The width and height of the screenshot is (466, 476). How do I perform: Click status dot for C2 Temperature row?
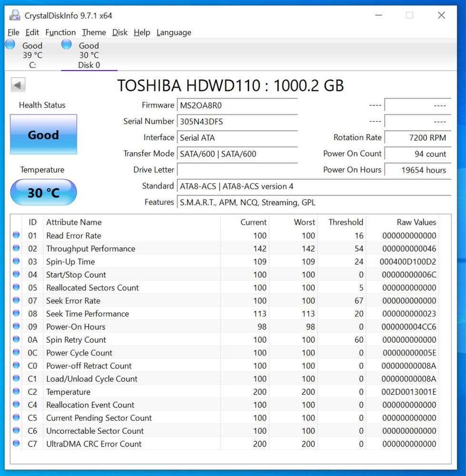click(16, 392)
